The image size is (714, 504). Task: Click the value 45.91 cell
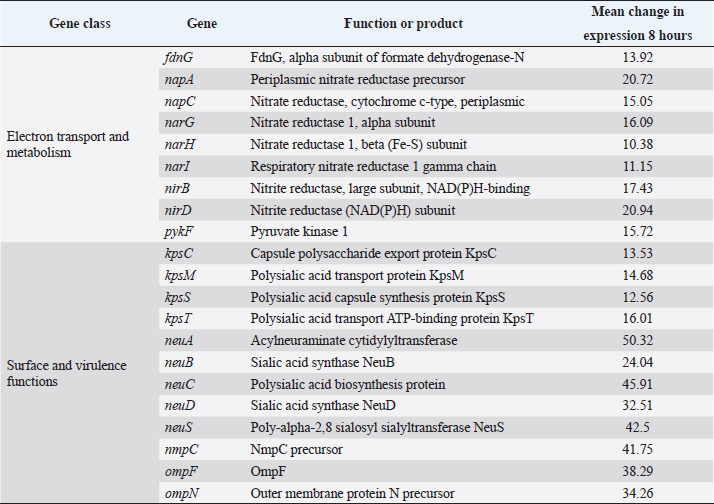point(637,384)
